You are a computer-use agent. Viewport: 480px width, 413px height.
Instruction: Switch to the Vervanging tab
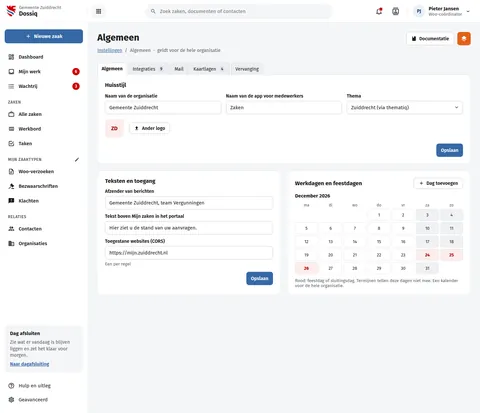[247, 69]
